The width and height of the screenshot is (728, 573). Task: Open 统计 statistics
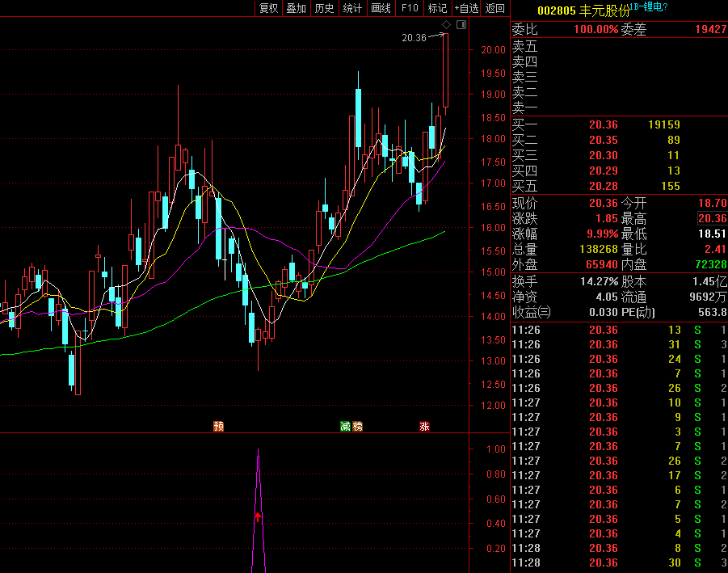(x=352, y=8)
